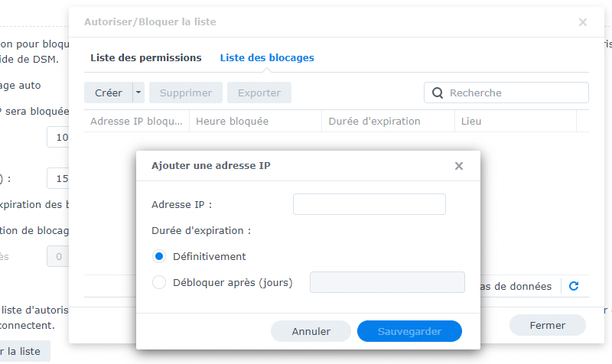612x364 pixels.
Task: Open the Liste des blocages tab
Action: click(267, 58)
